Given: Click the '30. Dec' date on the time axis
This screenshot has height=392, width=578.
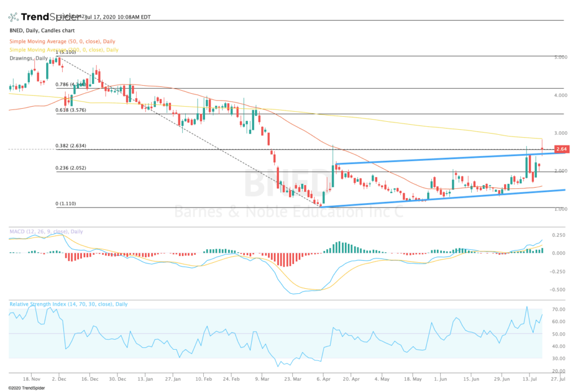Looking at the screenshot, I should pos(117,378).
